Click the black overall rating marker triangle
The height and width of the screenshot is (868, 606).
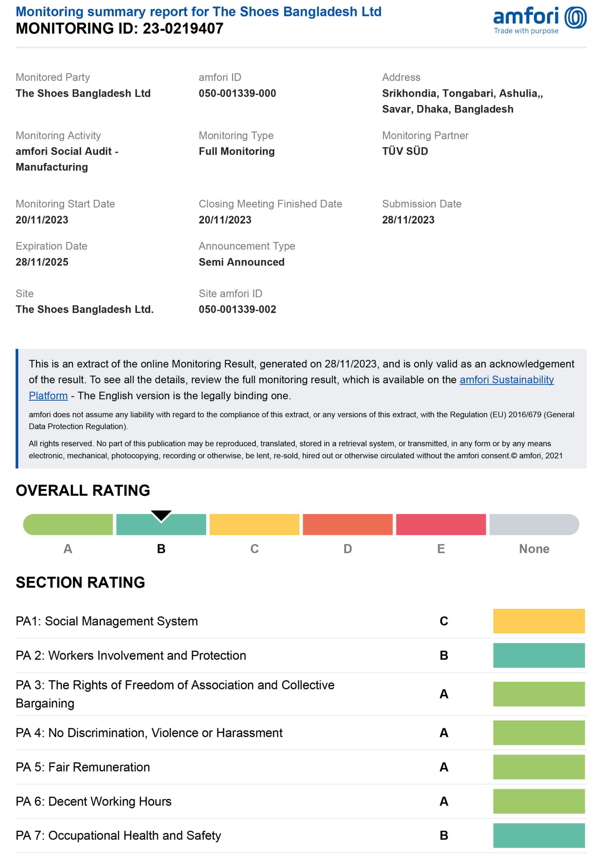pyautogui.click(x=161, y=515)
